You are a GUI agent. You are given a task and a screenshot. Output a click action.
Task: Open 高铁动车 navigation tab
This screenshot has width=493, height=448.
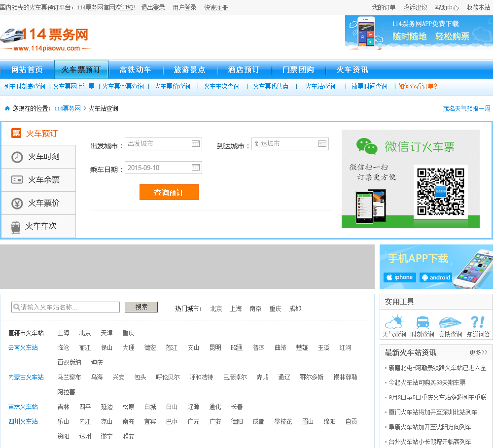click(x=136, y=69)
